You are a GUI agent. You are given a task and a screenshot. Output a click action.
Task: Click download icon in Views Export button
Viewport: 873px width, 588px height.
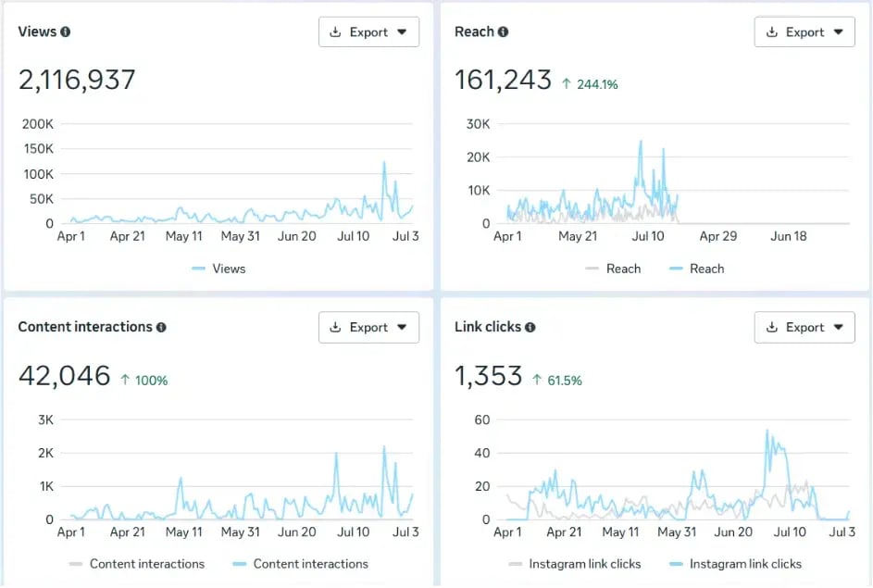point(335,31)
